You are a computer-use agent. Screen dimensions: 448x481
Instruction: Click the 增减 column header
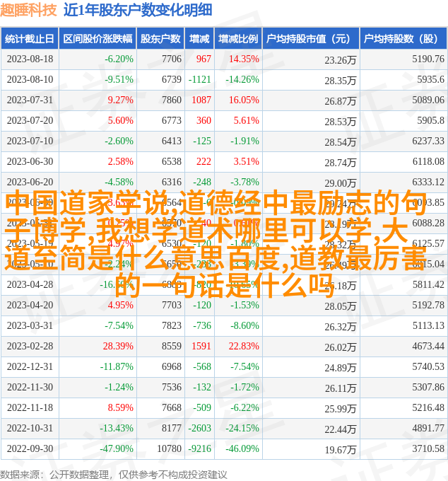pyautogui.click(x=199, y=39)
